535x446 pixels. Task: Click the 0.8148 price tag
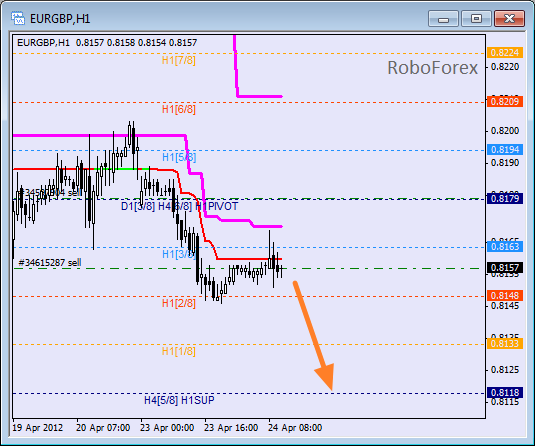505,295
